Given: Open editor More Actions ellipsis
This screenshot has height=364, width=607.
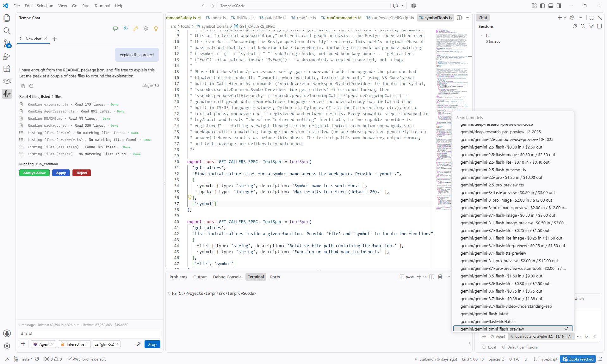Looking at the screenshot, I should point(468,18).
